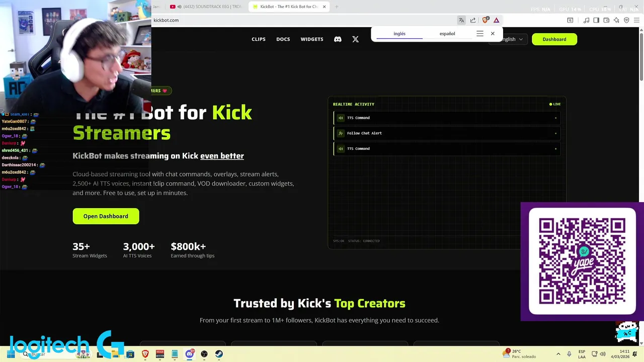Click the tab search icon in toolbar
Screen dimensions: 644x362
[x=570, y=20]
